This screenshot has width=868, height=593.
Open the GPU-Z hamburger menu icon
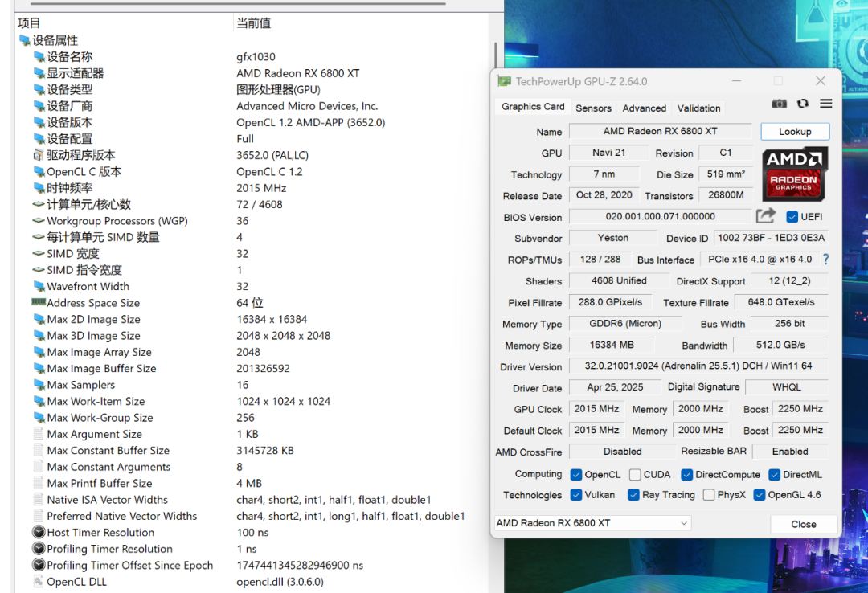tap(826, 104)
